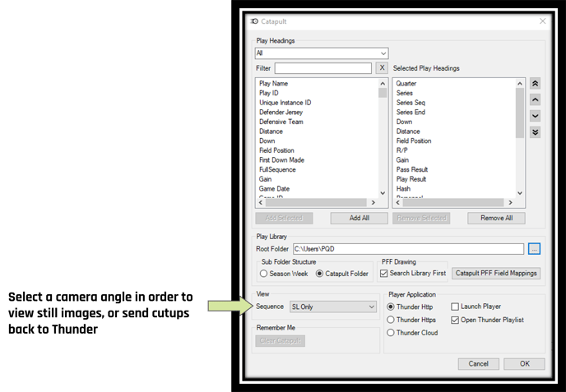
Task: Open the Play Headings All dropdown
Action: click(322, 53)
